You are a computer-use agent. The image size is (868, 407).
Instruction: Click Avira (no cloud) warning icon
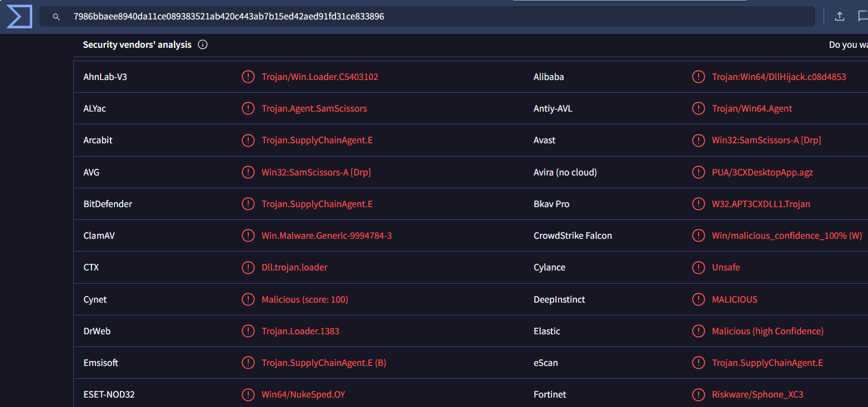tap(699, 172)
